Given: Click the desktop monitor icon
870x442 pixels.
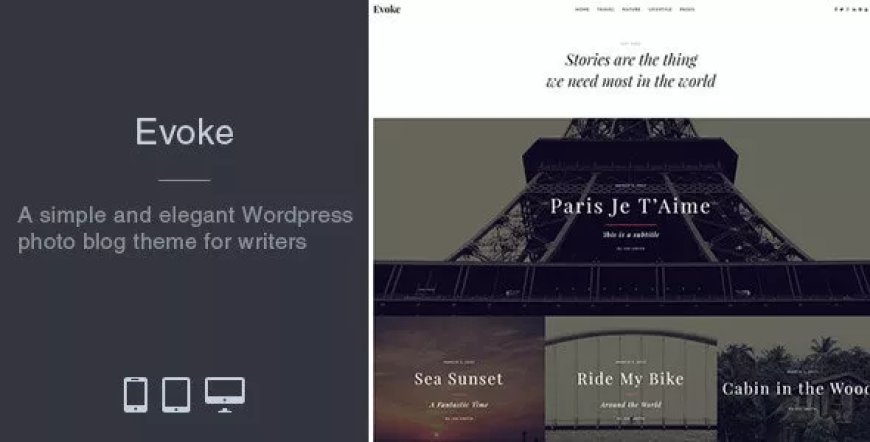Looking at the screenshot, I should coord(225,395).
